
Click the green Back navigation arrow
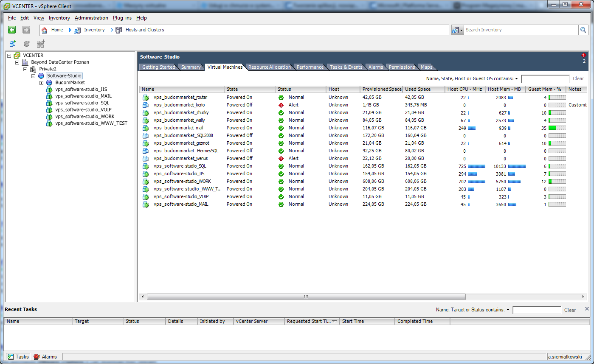(x=12, y=30)
